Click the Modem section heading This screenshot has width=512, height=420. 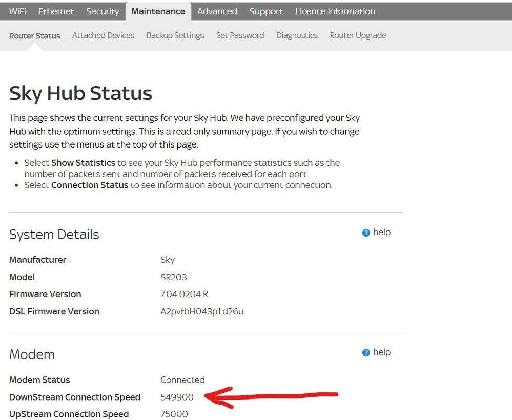32,354
